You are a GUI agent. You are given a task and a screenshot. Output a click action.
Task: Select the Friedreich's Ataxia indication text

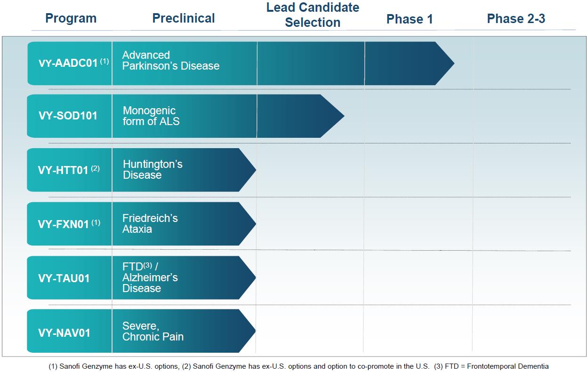tap(150, 224)
